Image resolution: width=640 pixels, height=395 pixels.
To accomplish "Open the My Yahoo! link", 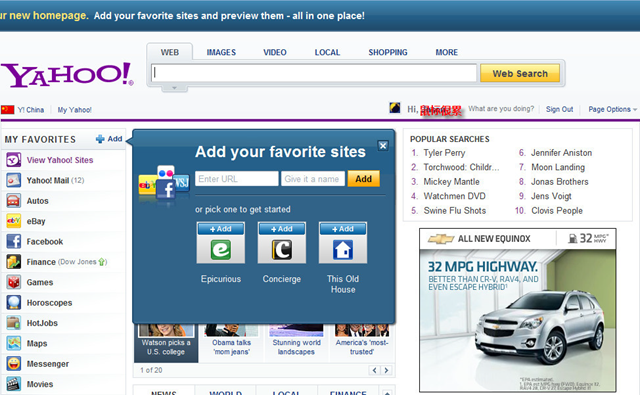I will tap(75, 110).
